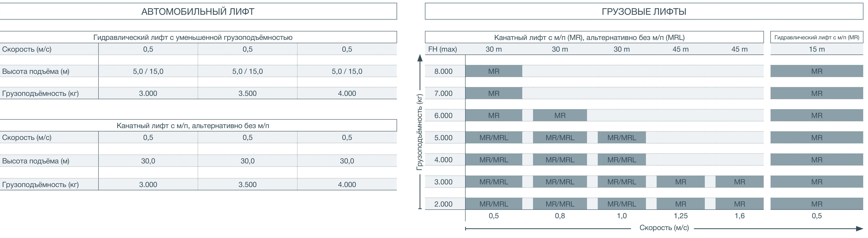The width and height of the screenshot is (868, 238).
Task: Click the 3.500 capacity value in hydraulic table
Action: click(x=247, y=93)
